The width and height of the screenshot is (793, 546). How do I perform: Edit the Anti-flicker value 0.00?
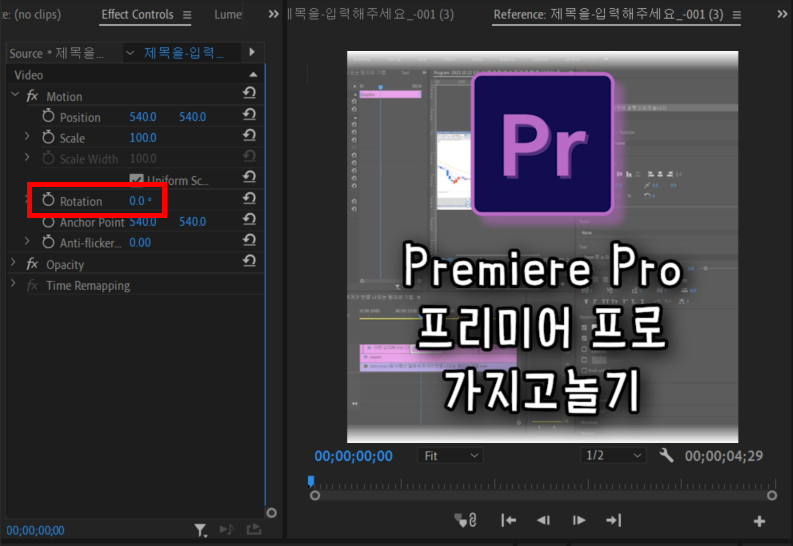coord(140,243)
